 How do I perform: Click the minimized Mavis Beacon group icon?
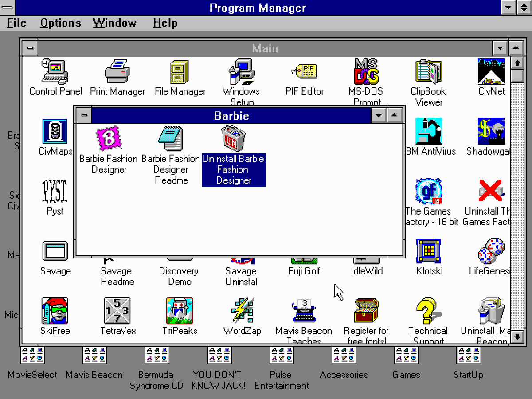[x=94, y=355]
